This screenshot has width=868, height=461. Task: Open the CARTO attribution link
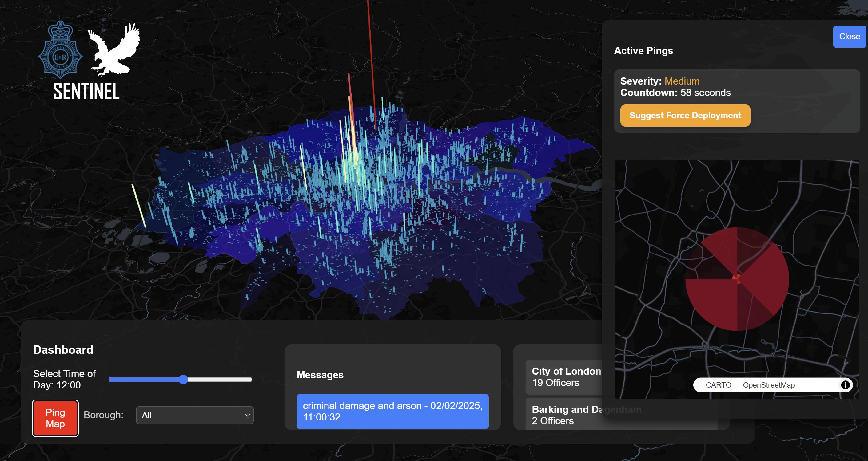coord(718,385)
